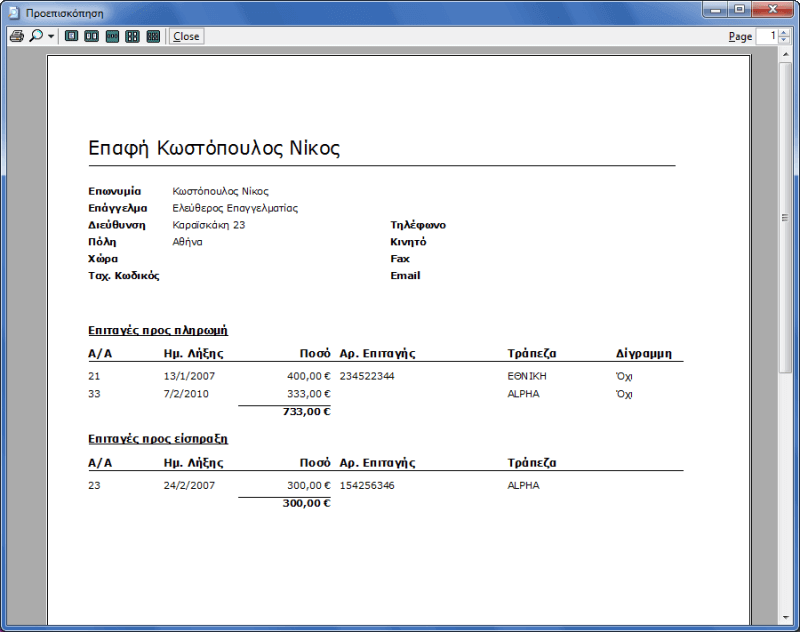Open the zoom level dropdown arrow
The height and width of the screenshot is (632, 800).
(51, 36)
